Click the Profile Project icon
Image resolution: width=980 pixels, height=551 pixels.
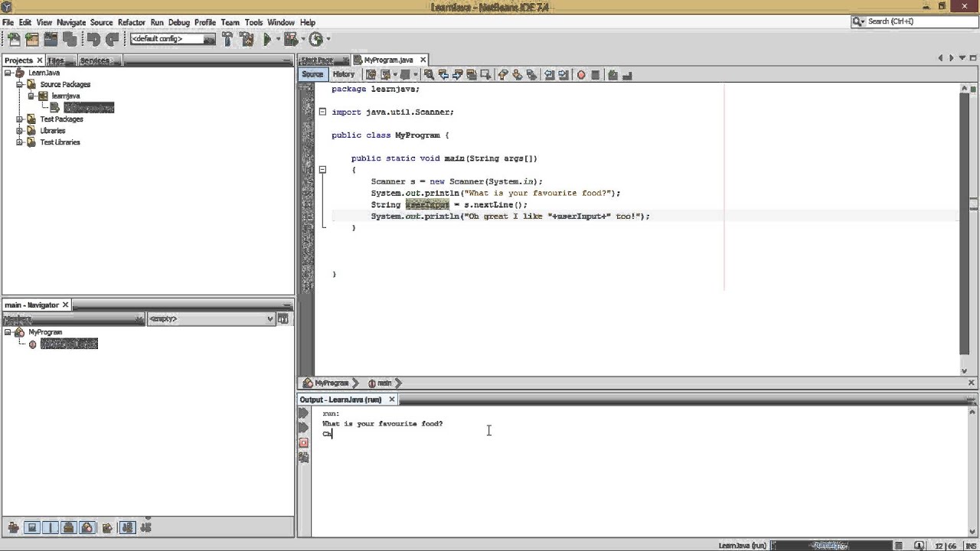315,39
